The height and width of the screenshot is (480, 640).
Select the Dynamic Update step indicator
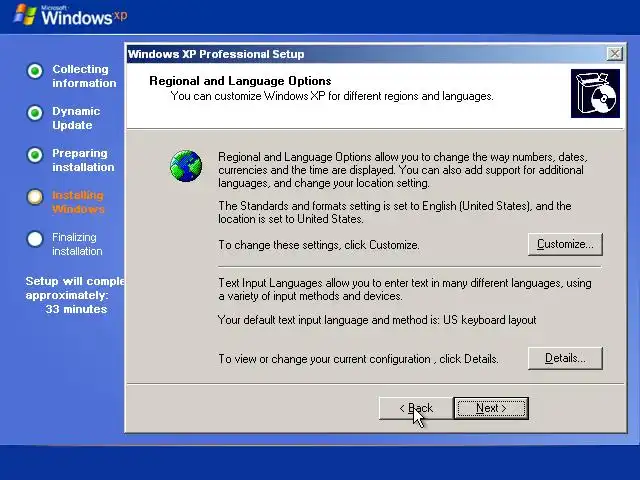tap(35, 113)
